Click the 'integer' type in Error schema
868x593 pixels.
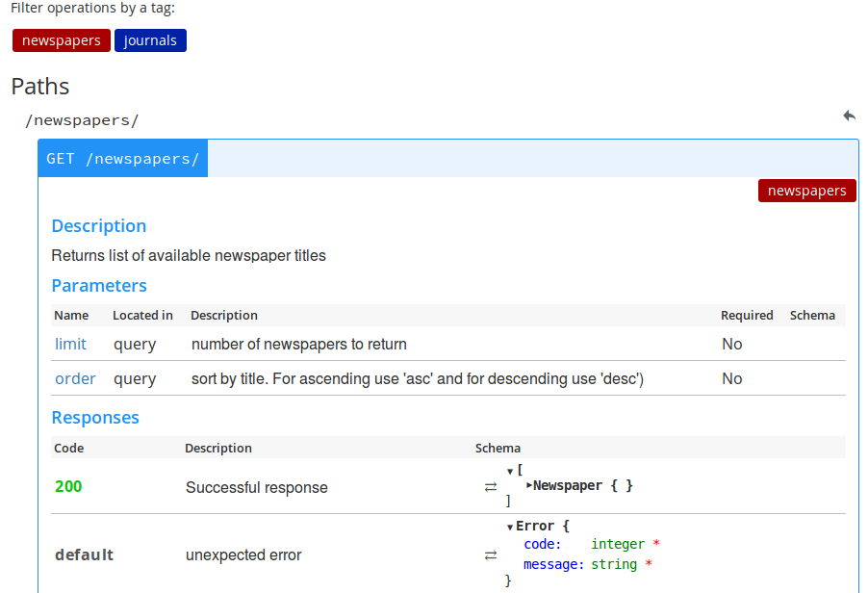click(618, 544)
